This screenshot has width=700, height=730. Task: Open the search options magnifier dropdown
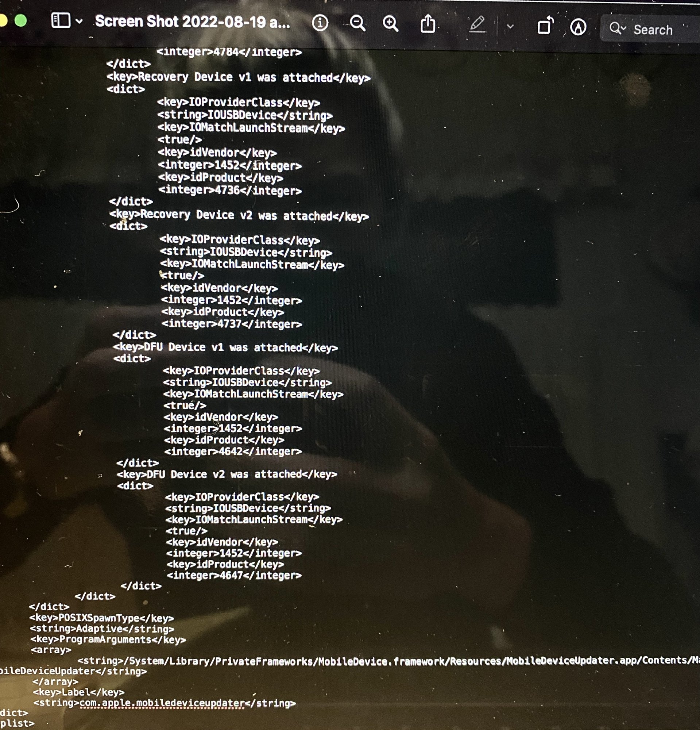click(x=618, y=28)
